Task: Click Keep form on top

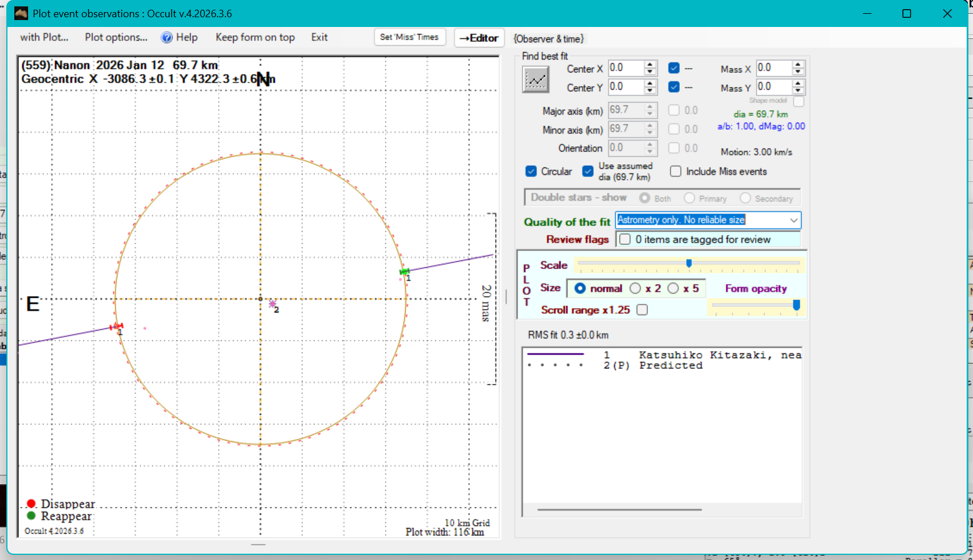Action: tap(255, 37)
